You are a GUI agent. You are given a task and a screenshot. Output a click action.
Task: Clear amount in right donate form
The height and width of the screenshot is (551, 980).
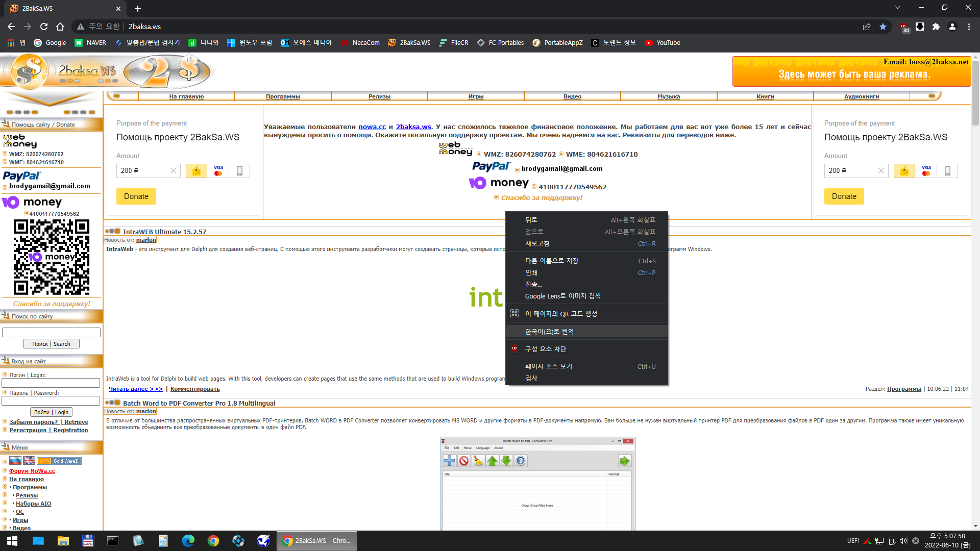point(881,171)
